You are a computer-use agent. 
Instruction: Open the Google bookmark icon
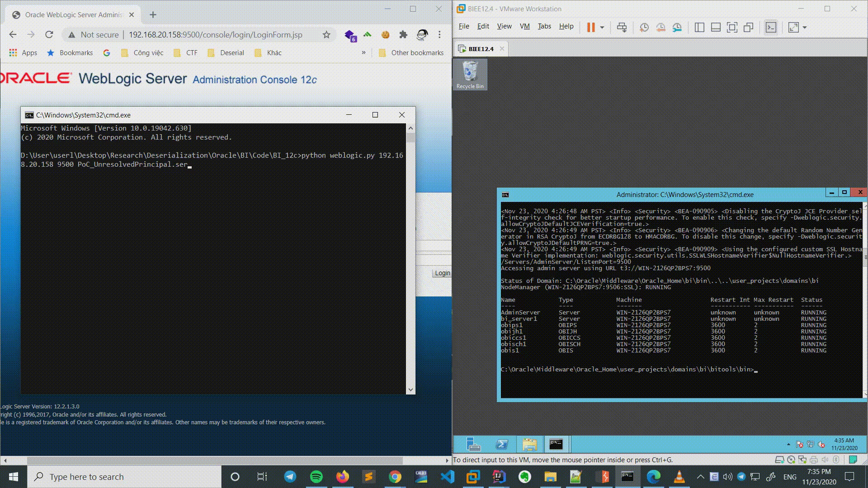click(107, 53)
